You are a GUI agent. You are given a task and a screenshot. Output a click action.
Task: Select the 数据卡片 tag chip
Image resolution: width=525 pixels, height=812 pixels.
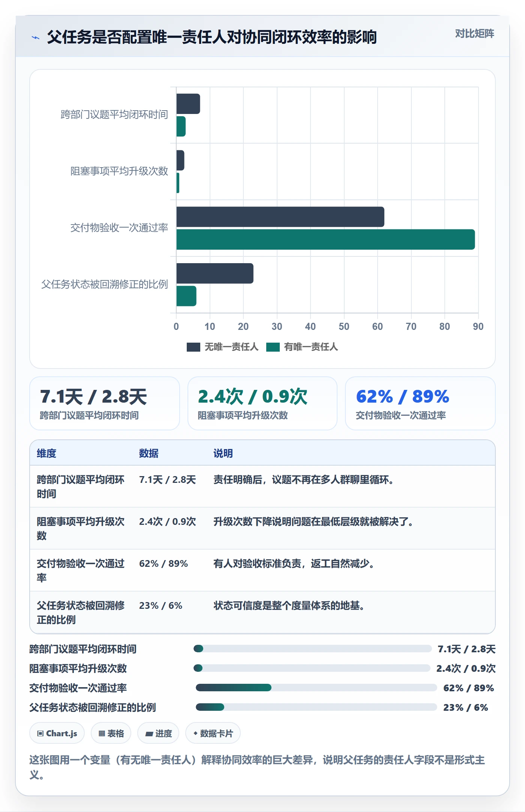(x=213, y=733)
